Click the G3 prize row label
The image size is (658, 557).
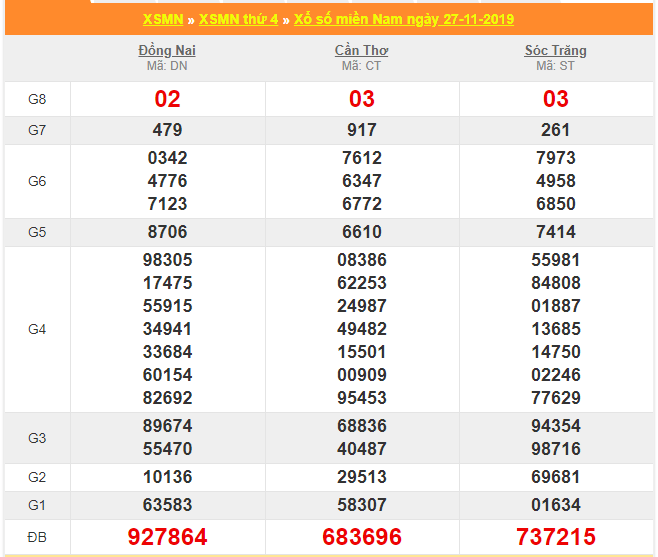37,438
